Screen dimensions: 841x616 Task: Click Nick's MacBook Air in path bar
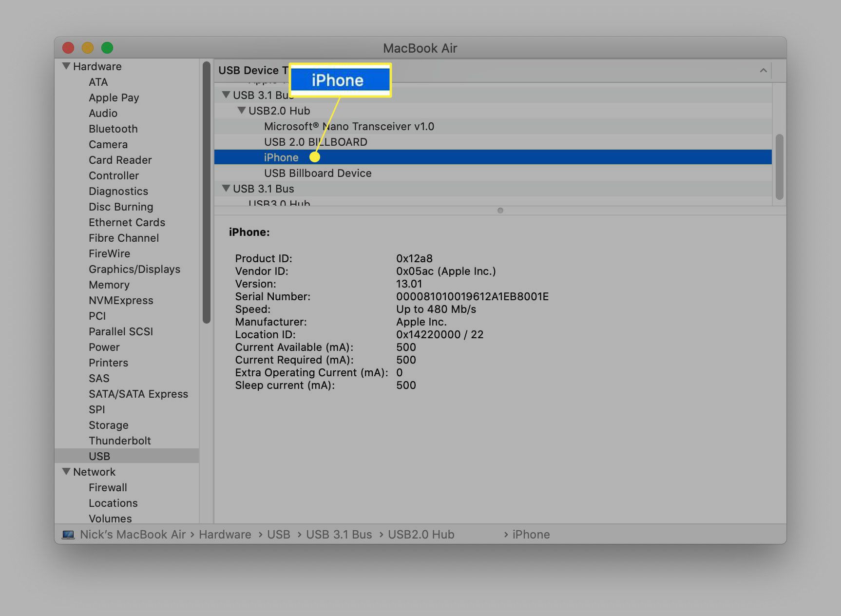tap(133, 535)
